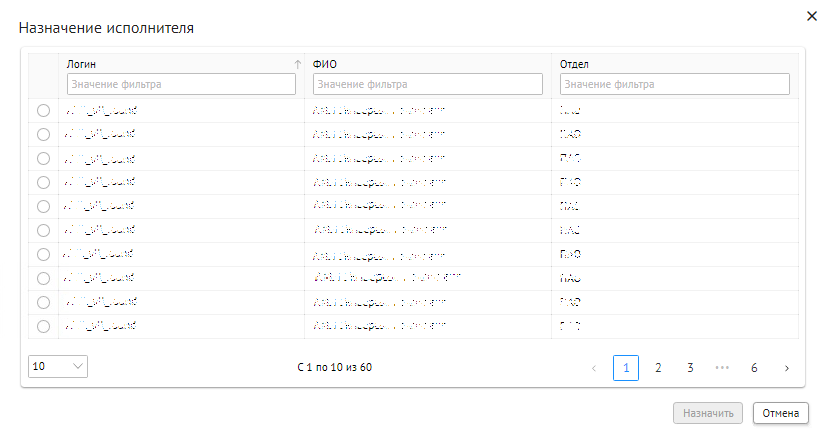Click the ФИО filter input field
This screenshot has width=825, height=441.
(427, 84)
